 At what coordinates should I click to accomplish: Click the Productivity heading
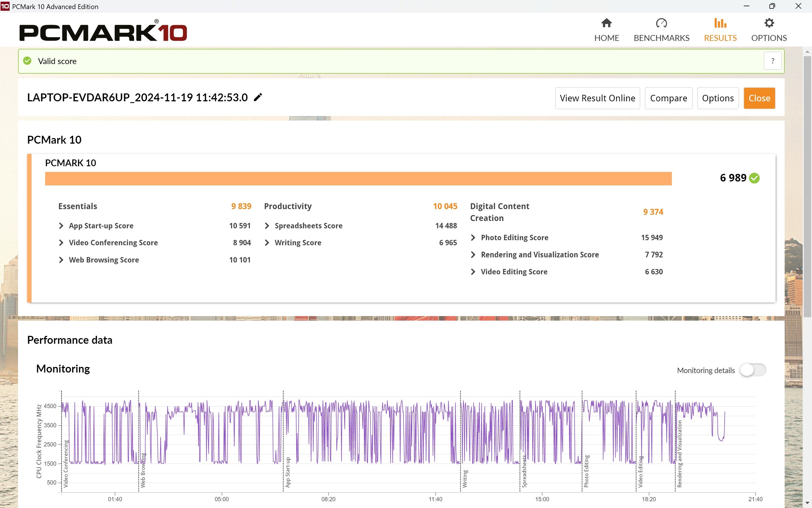[288, 206]
